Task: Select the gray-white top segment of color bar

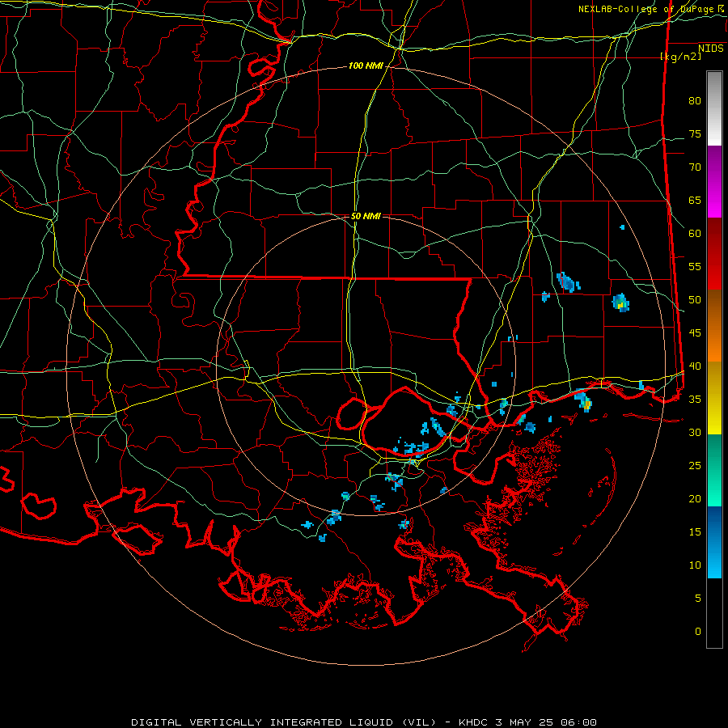Action: tap(714, 108)
